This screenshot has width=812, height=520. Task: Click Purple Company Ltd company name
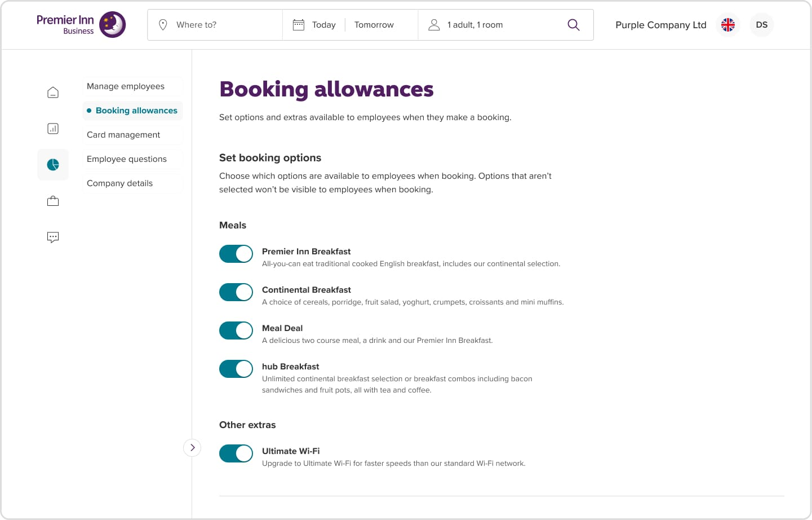pyautogui.click(x=661, y=25)
